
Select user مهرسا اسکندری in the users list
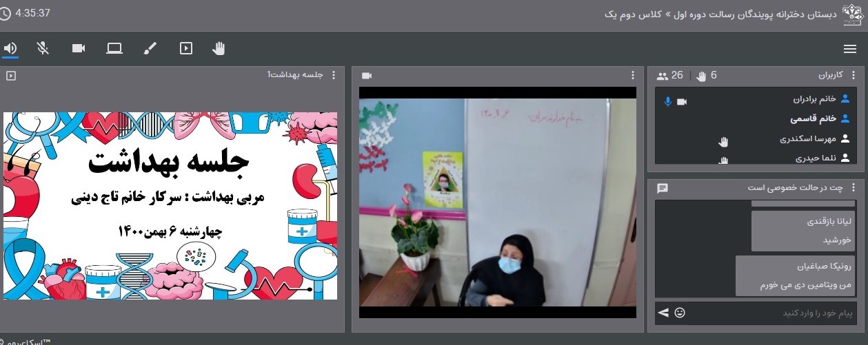click(x=807, y=138)
